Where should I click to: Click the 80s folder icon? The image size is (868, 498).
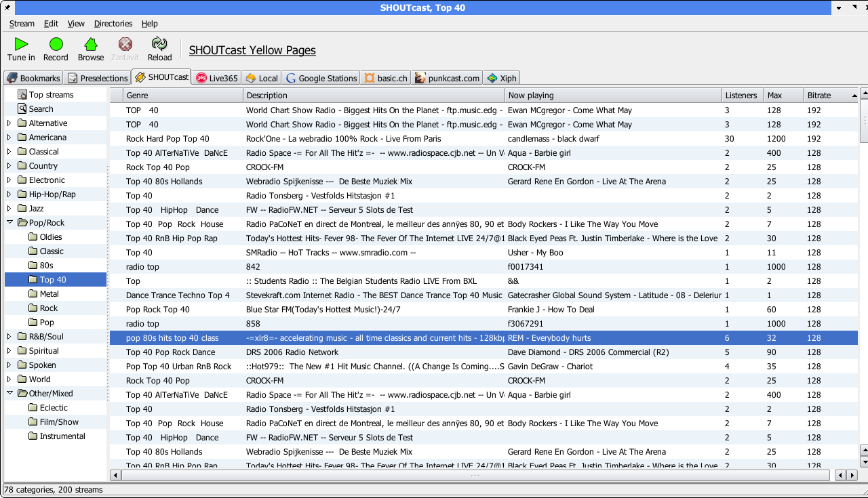(x=33, y=266)
